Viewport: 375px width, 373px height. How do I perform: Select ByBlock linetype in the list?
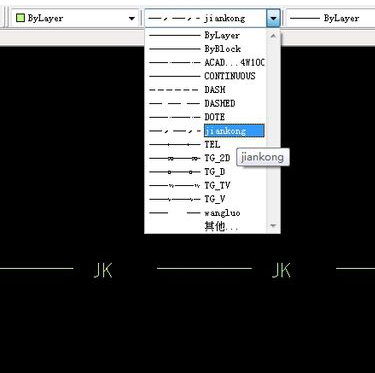pos(206,49)
